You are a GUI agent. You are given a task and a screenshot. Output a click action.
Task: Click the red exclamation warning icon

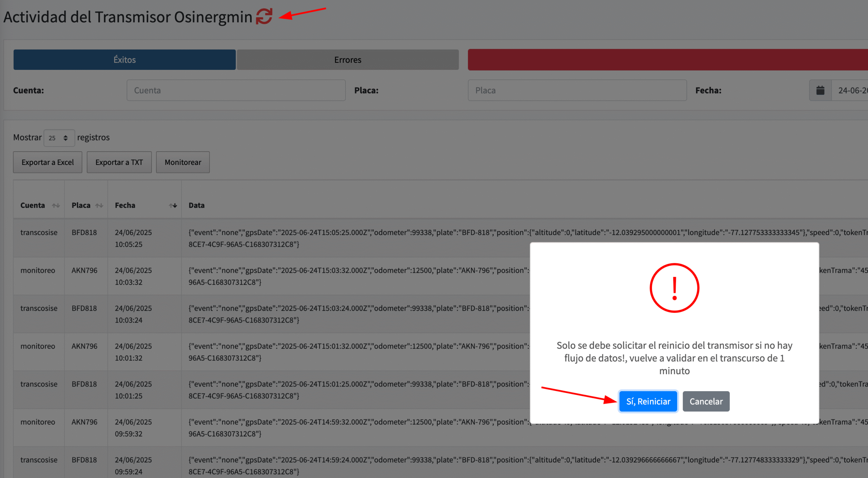(674, 288)
